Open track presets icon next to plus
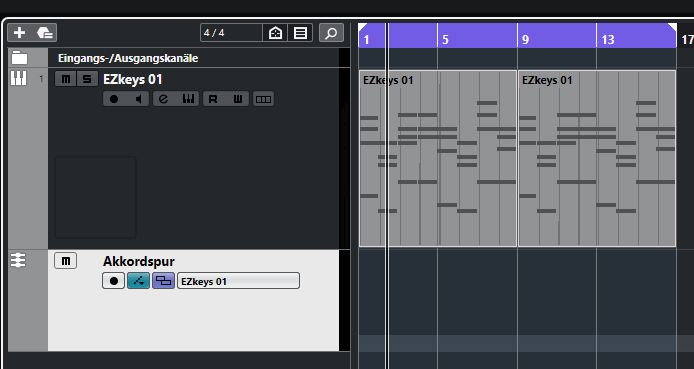This screenshot has height=369, width=694. pyautogui.click(x=45, y=33)
